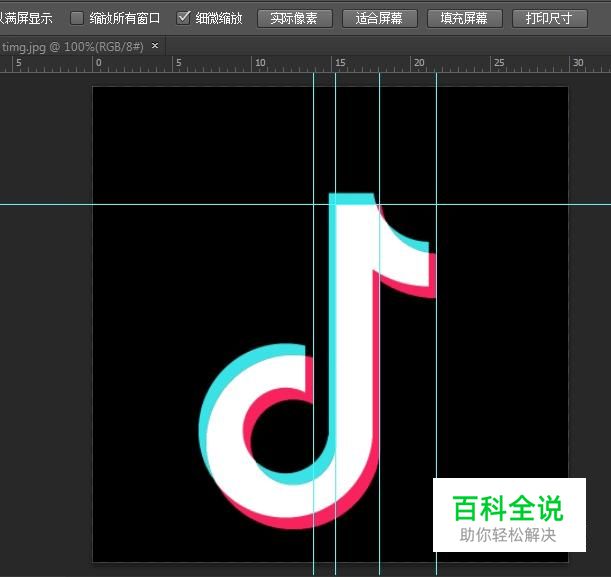The width and height of the screenshot is (611, 577).
Task: Click the 打印尺寸 button
Action: point(549,18)
